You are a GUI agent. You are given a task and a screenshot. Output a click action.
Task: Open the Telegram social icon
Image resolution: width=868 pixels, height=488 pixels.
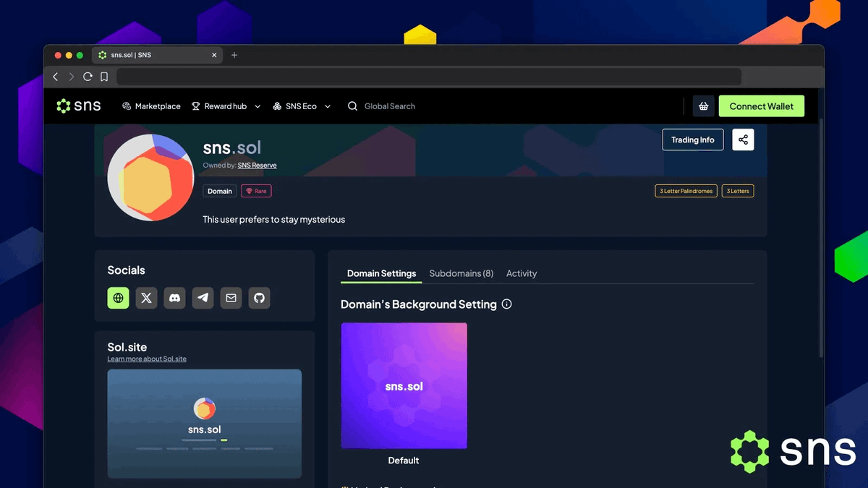203,298
